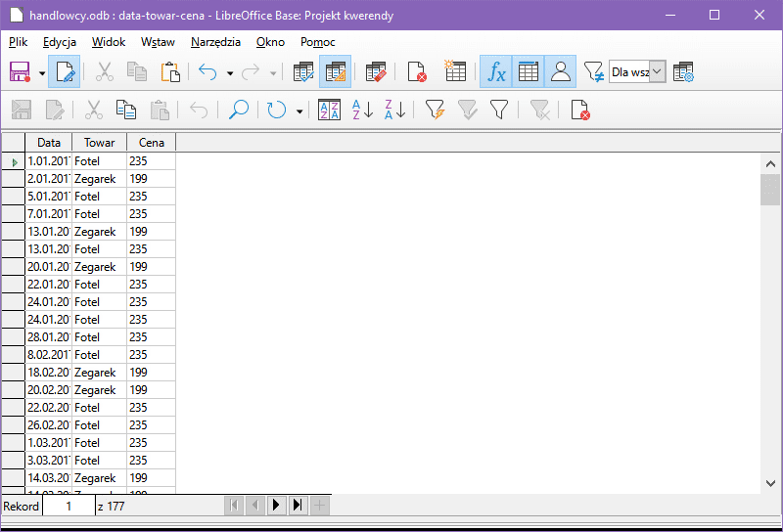Open the Wstaw menu
This screenshot has width=783, height=532.
pyautogui.click(x=158, y=42)
